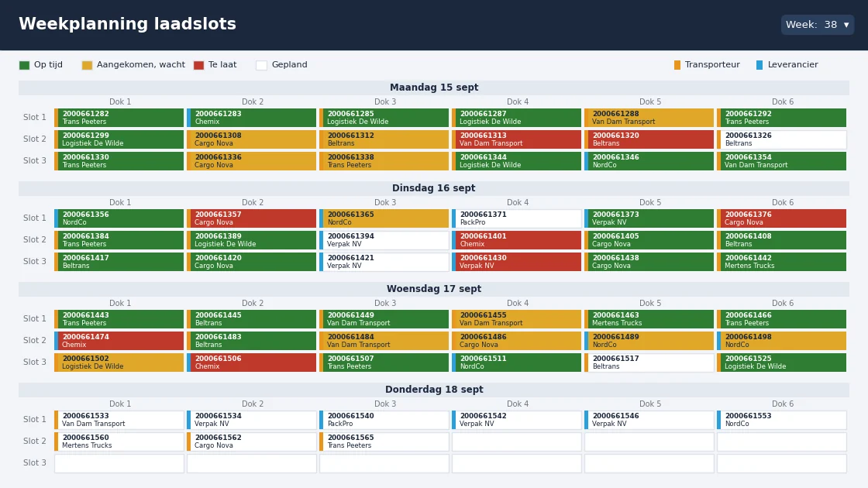Open planned slot 2000661546 Verpak NV
The height and width of the screenshot is (488, 868).
coord(649,420)
